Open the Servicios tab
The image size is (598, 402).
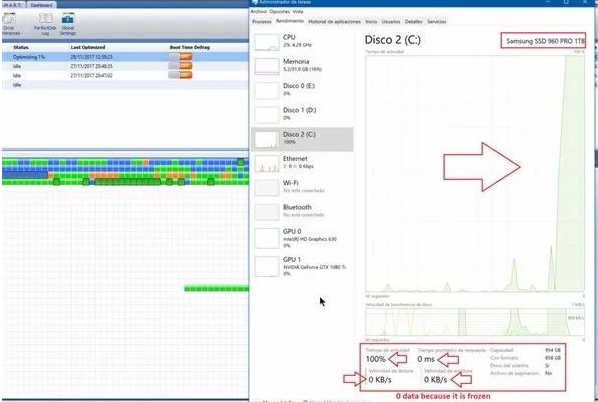point(436,22)
